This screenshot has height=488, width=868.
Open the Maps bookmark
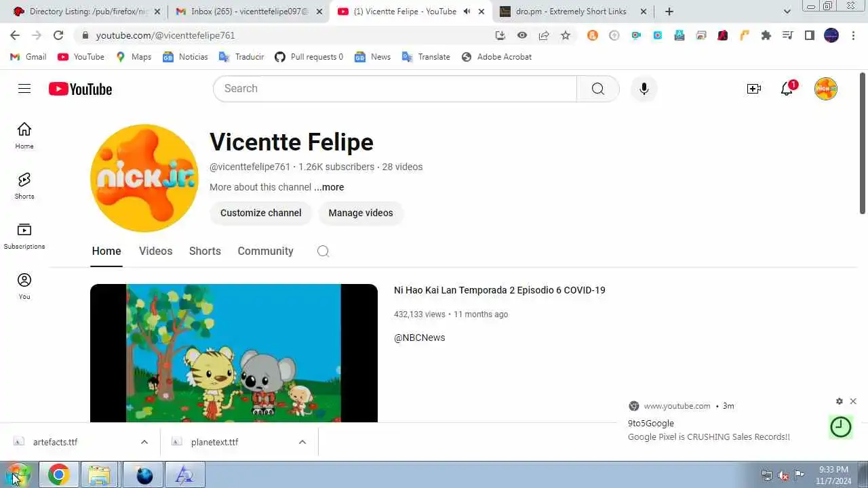(134, 57)
